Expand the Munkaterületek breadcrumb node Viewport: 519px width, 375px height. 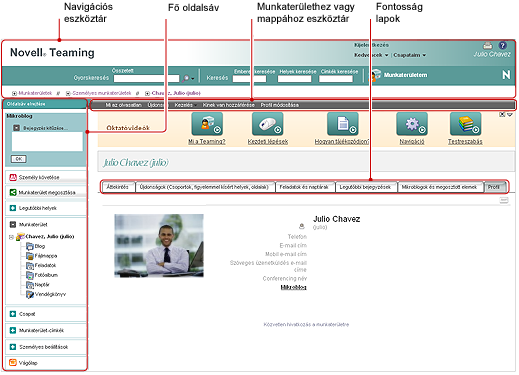pyautogui.click(x=14, y=93)
